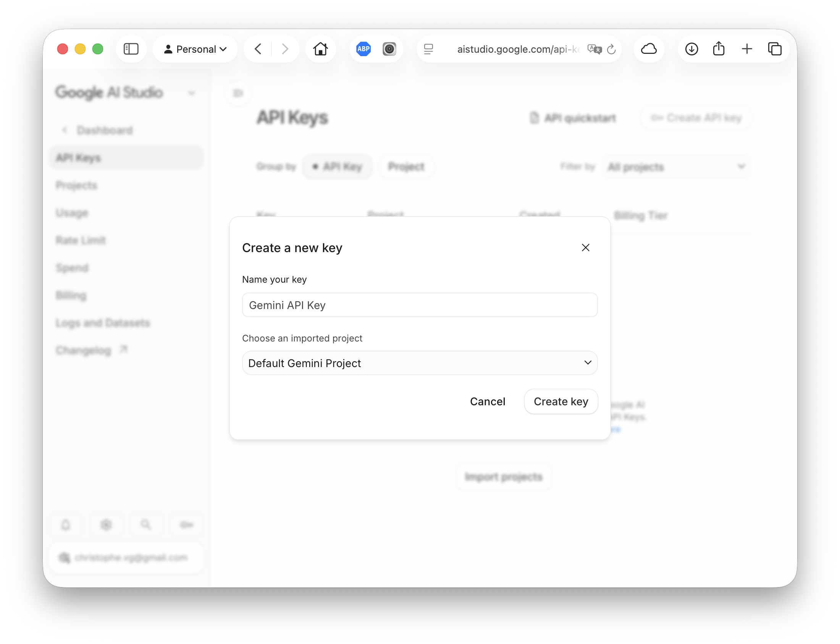This screenshot has height=644, width=840.
Task: Open a new tab with plus
Action: click(746, 49)
